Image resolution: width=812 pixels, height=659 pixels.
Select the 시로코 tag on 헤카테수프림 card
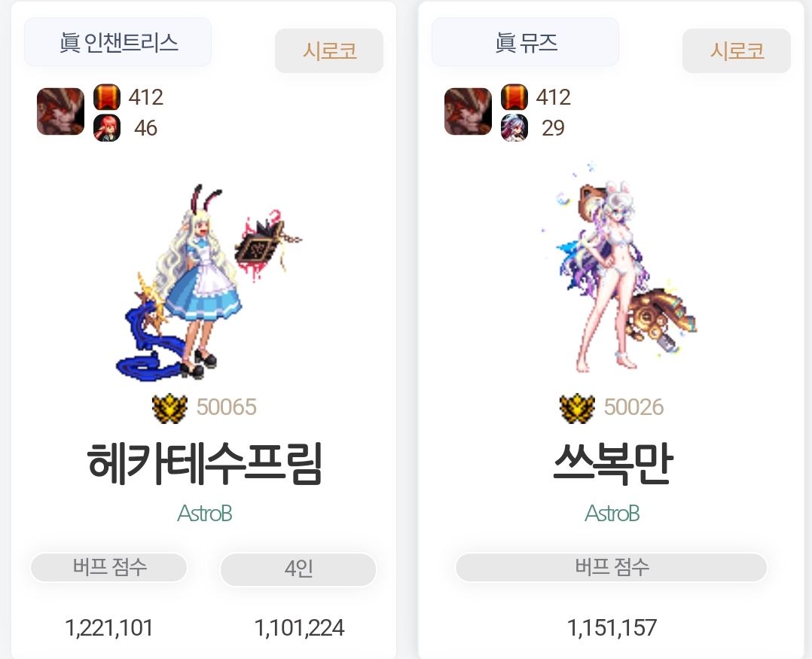(x=329, y=50)
